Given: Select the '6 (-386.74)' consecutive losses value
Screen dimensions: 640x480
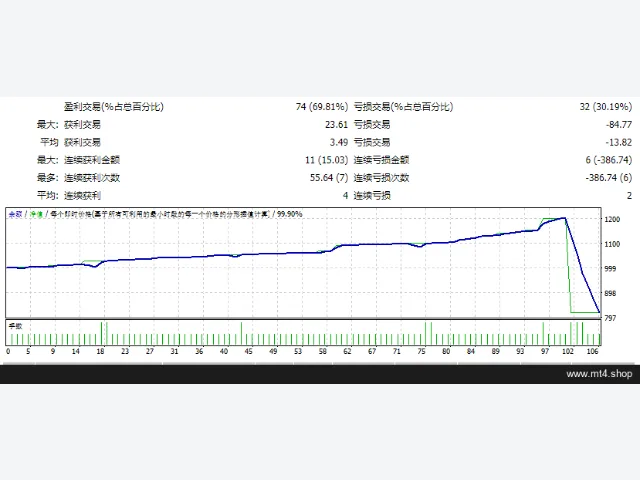Looking at the screenshot, I should (x=609, y=160).
